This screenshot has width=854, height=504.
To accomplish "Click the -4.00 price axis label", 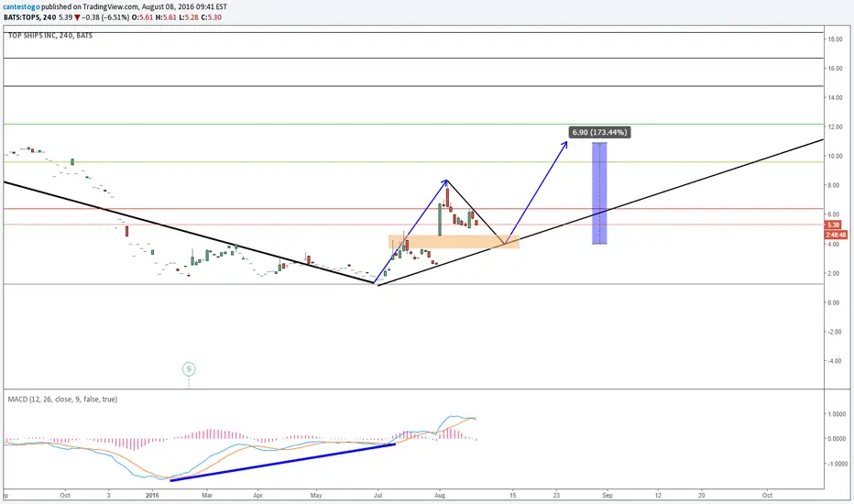I will click(x=835, y=361).
